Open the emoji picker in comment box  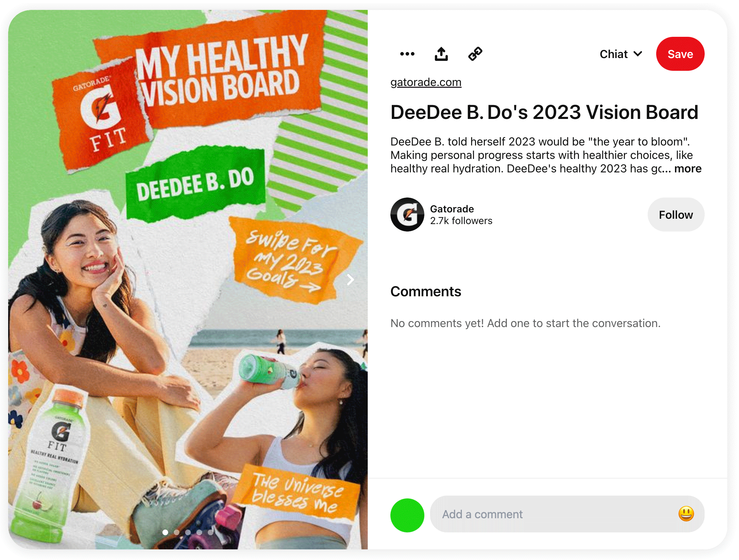pyautogui.click(x=686, y=514)
